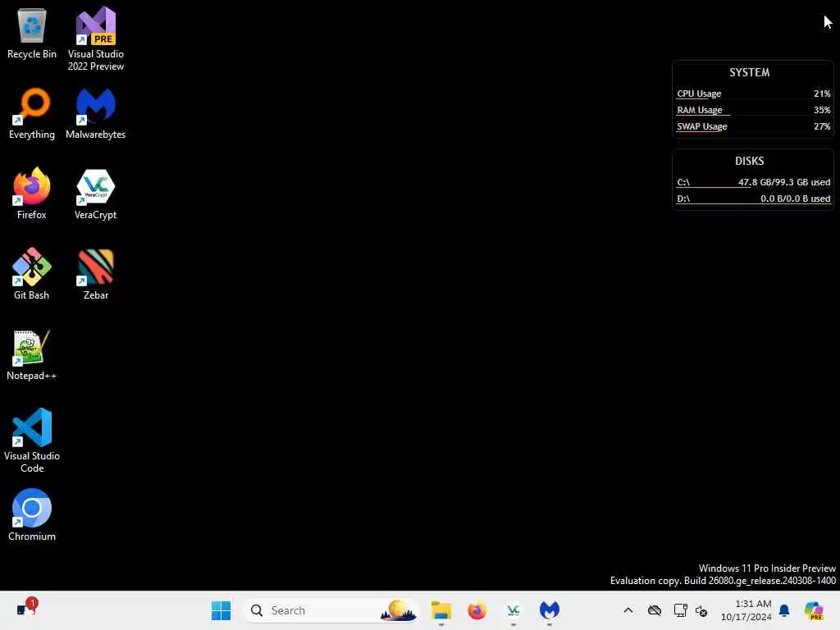Open the widgets button with notification badge
The width and height of the screenshot is (840, 630).
25,608
